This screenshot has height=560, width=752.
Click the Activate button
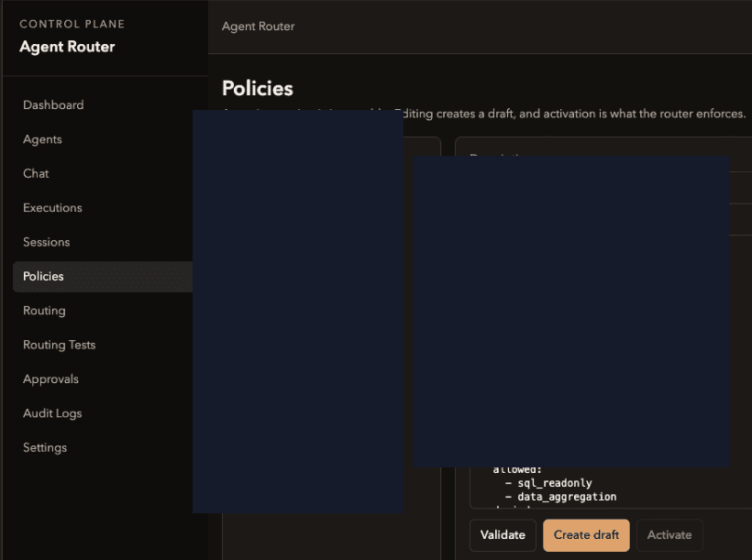click(x=669, y=535)
